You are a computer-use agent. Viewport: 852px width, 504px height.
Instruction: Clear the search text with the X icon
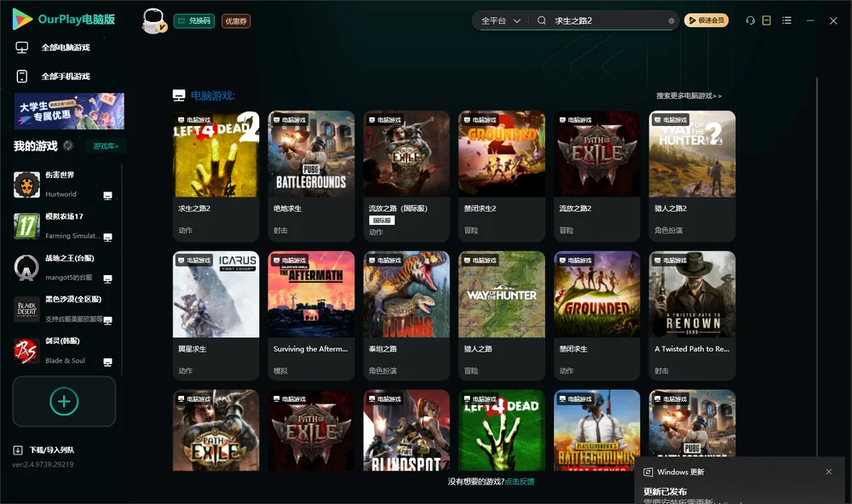671,20
